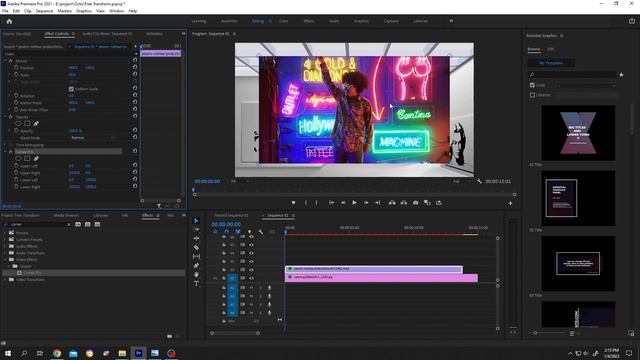Select the purple video clip on the timeline
This screenshot has width=640, height=360.
(x=373, y=269)
